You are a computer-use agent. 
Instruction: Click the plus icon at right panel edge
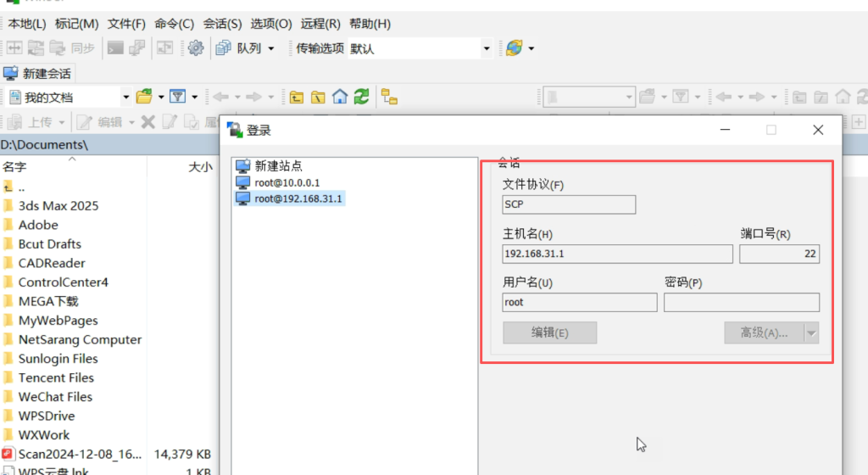(859, 122)
